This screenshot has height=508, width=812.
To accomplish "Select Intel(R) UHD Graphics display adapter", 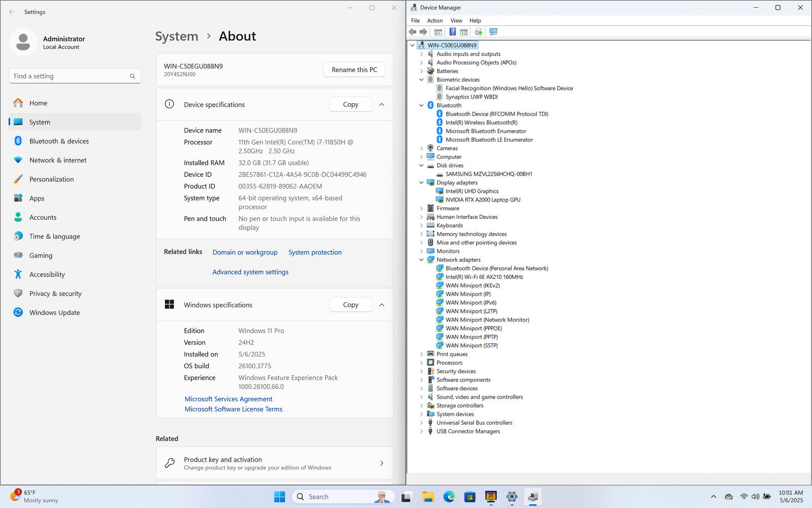I will point(472,192).
